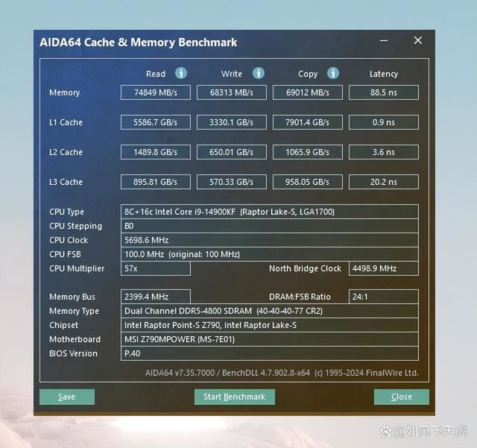Click the North Bridge Clock value field
The height and width of the screenshot is (448, 477).
click(383, 268)
